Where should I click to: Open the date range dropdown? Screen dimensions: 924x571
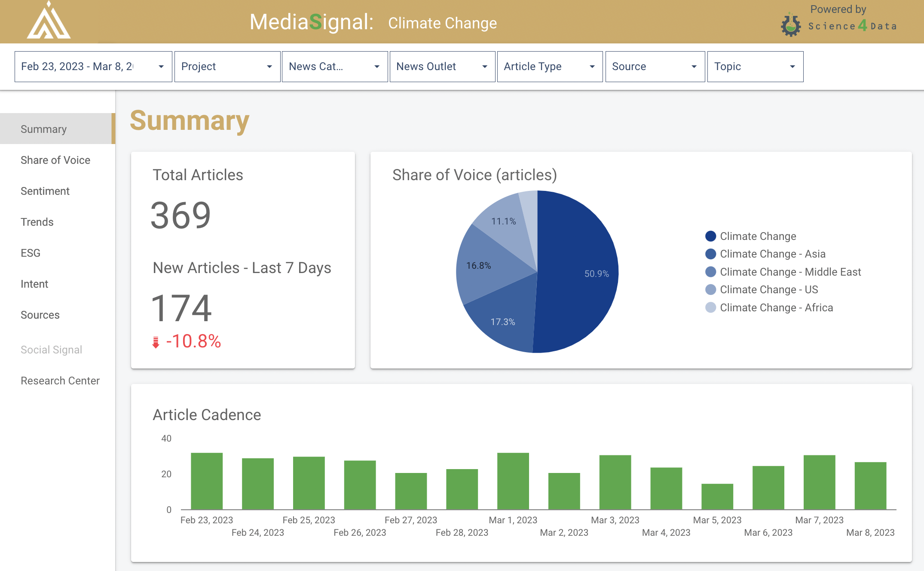pos(93,67)
